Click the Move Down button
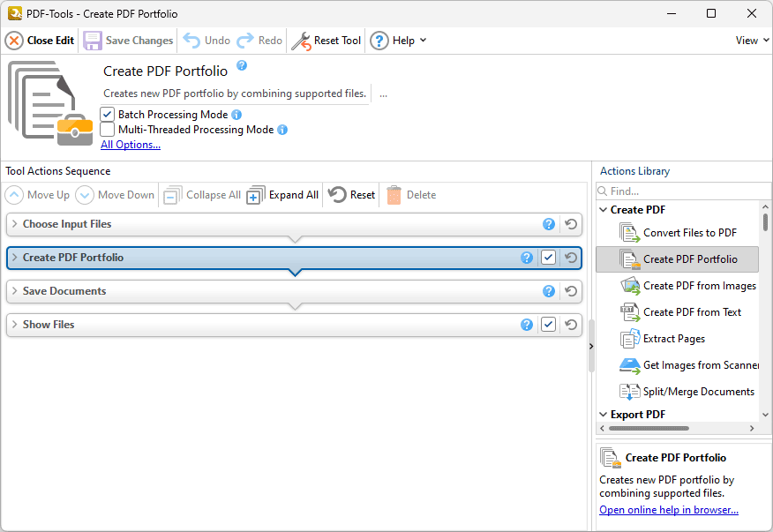The height and width of the screenshot is (532, 773). point(115,195)
